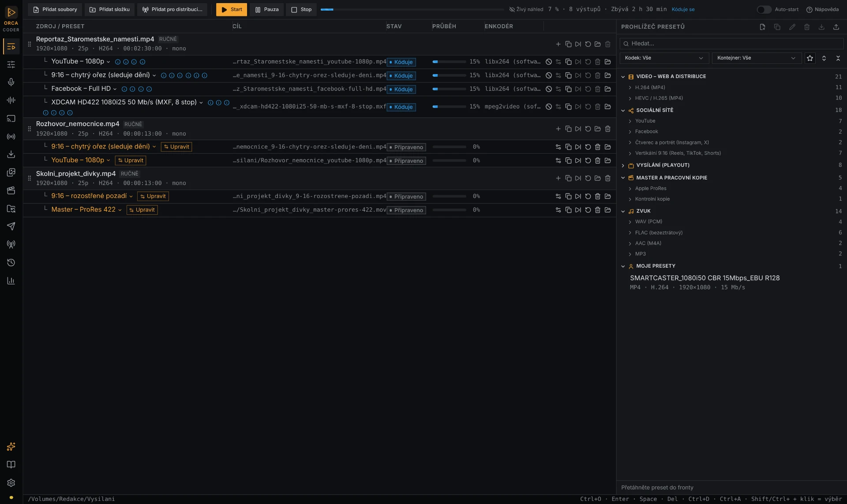Open output folder for Master – ProRes 422
Screen dimensions: 847x504
point(608,210)
